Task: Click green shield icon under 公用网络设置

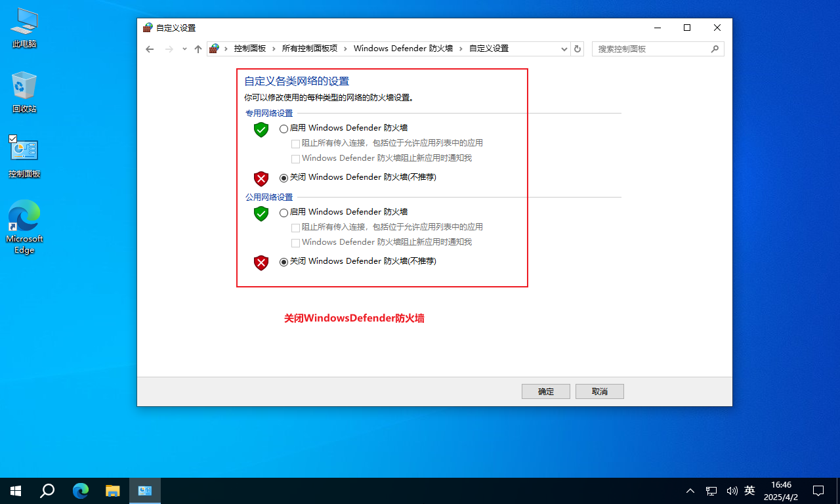Action: click(x=261, y=213)
